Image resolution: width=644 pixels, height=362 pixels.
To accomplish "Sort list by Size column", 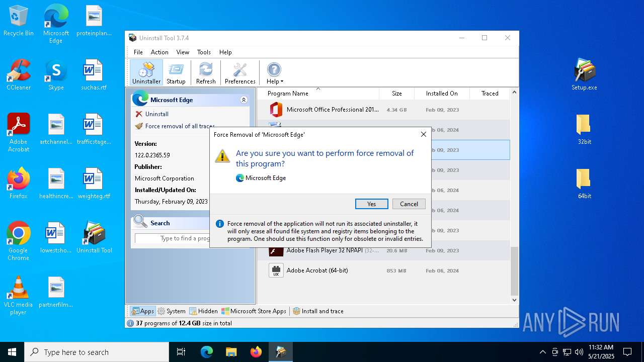I will (x=397, y=94).
